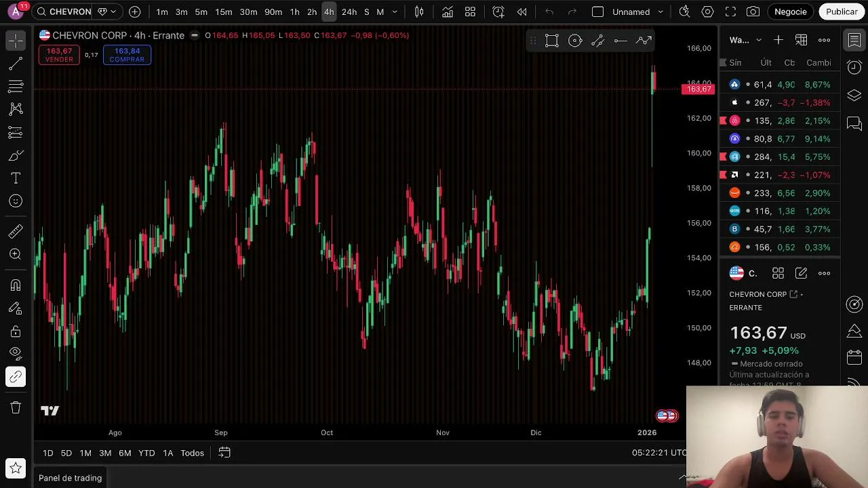
Task: Open quick search icon in top bar
Action: point(685,12)
